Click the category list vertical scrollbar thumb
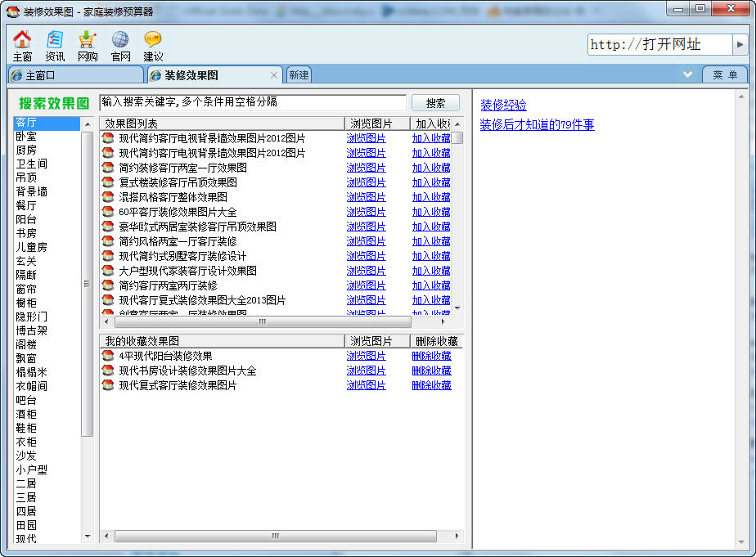This screenshot has width=756, height=557. point(88,284)
